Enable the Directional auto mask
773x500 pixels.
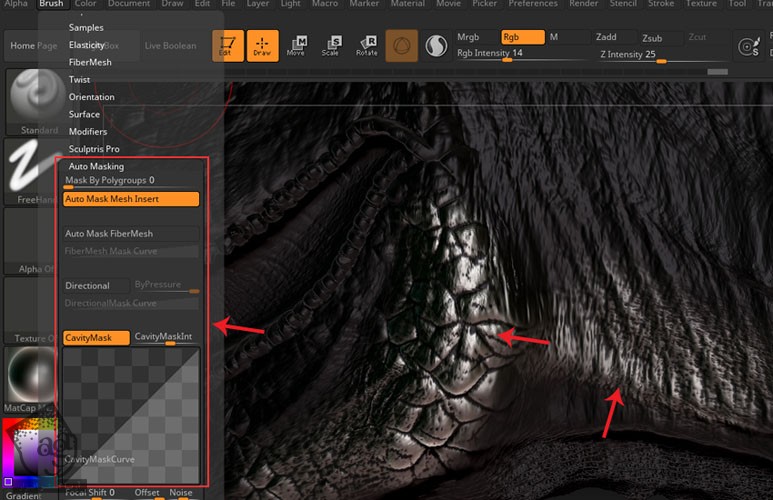pyautogui.click(x=96, y=286)
